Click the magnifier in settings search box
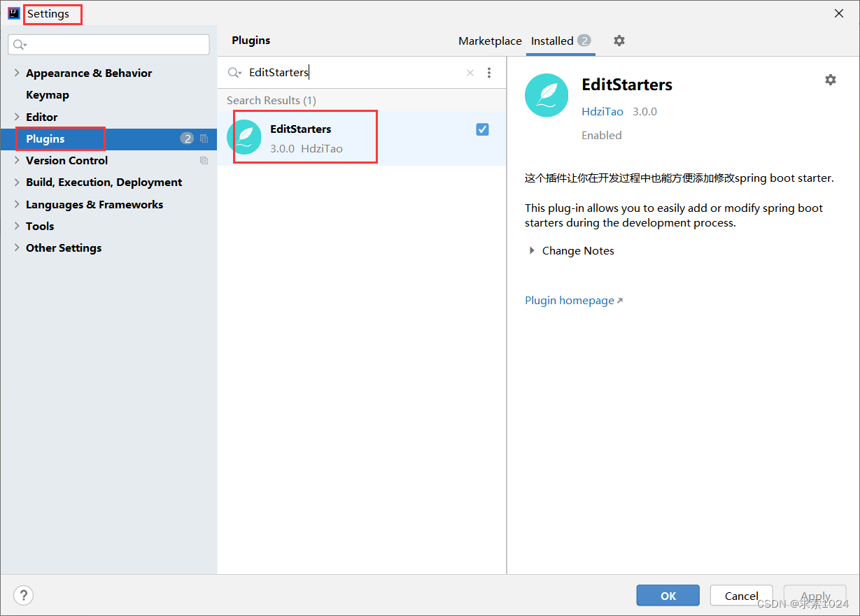 (x=20, y=45)
